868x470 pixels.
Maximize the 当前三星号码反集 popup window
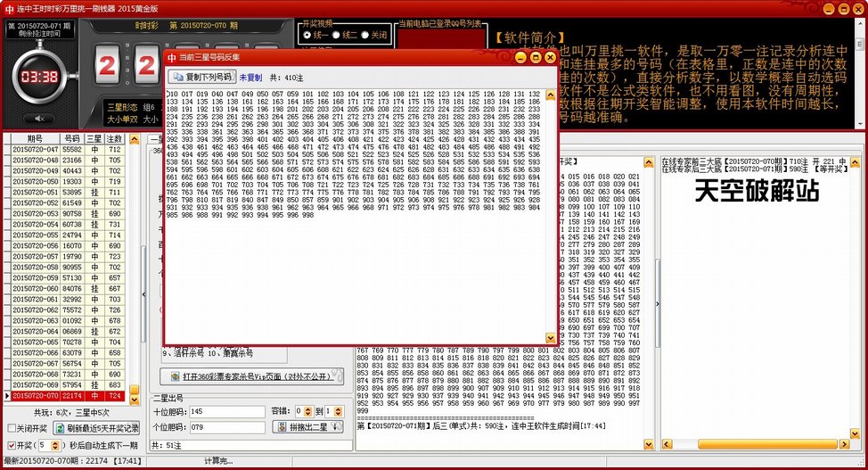click(x=536, y=57)
